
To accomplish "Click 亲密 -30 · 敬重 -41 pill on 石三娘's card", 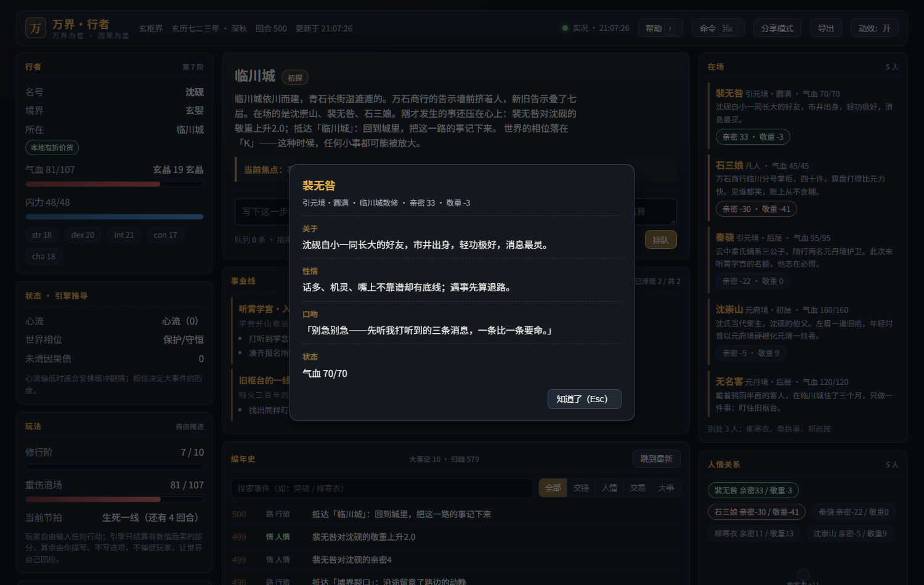I will click(756, 209).
